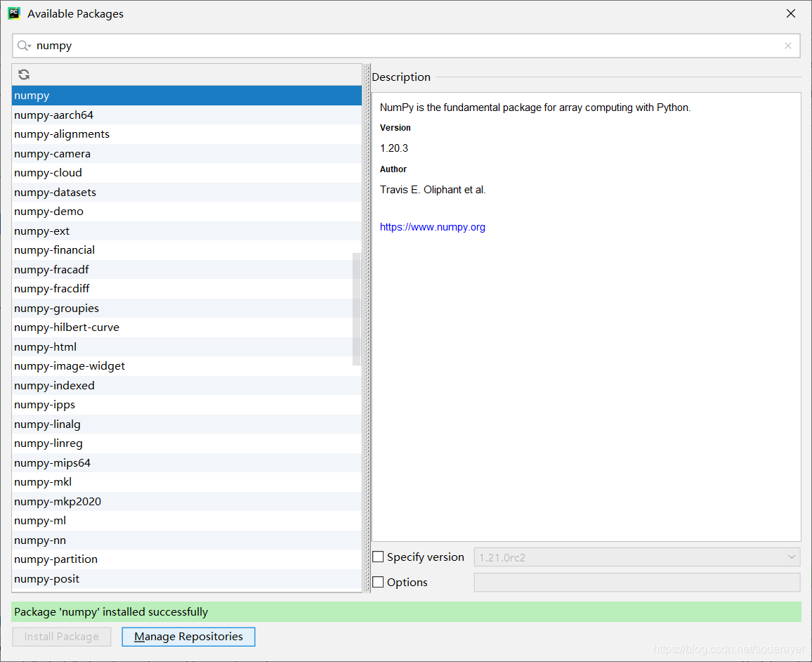This screenshot has width=812, height=662.
Task: Refresh the available packages list
Action: coord(24,74)
